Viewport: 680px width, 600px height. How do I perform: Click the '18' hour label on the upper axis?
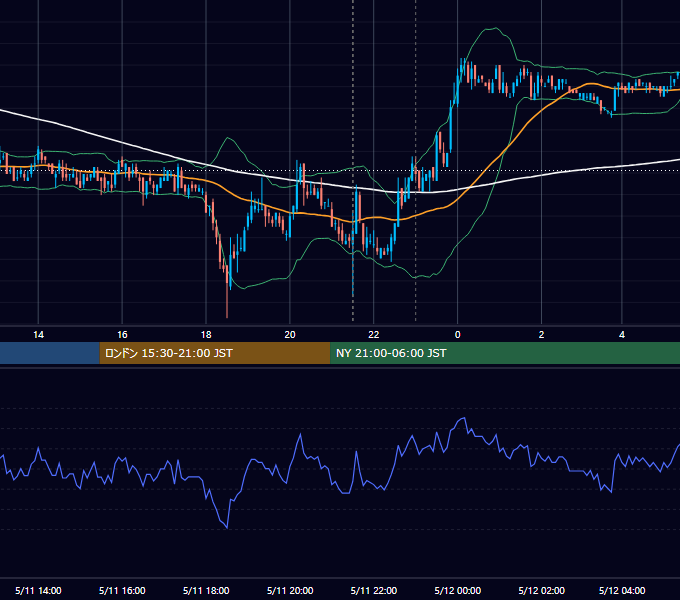(x=206, y=335)
